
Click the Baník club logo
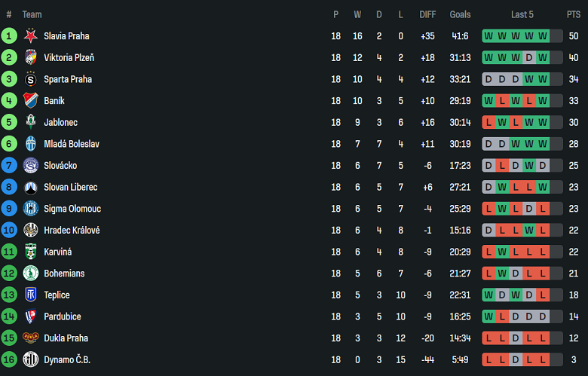tap(31, 100)
